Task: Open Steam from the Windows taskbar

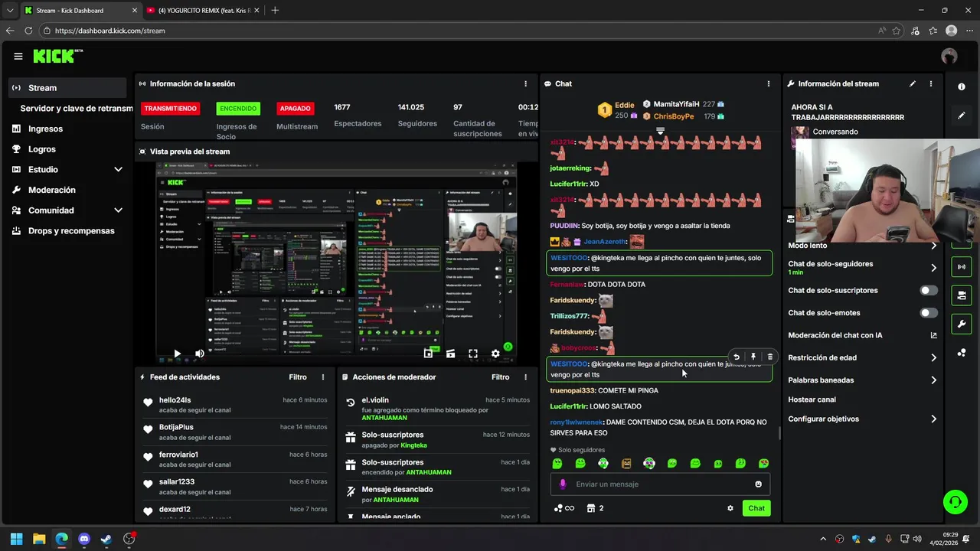Action: pos(106,539)
